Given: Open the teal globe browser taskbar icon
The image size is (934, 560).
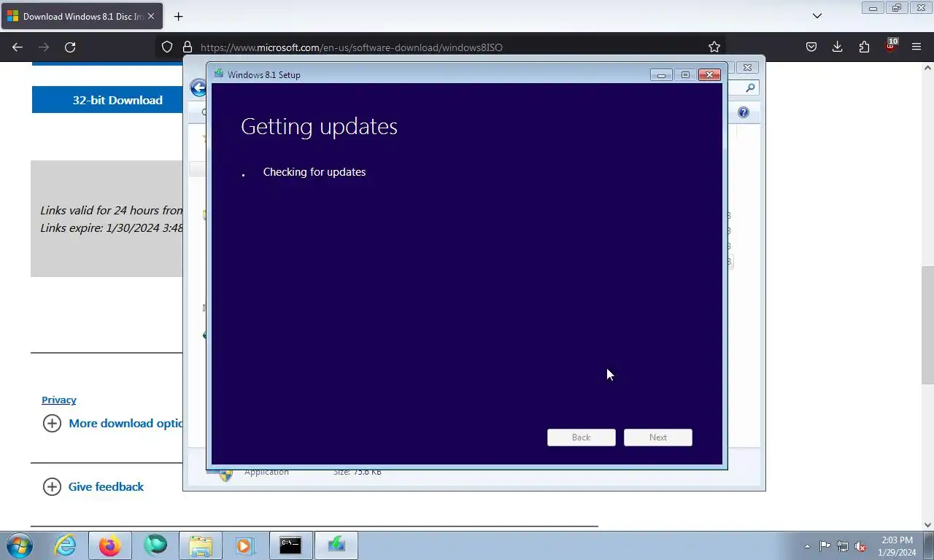Looking at the screenshot, I should (x=155, y=545).
